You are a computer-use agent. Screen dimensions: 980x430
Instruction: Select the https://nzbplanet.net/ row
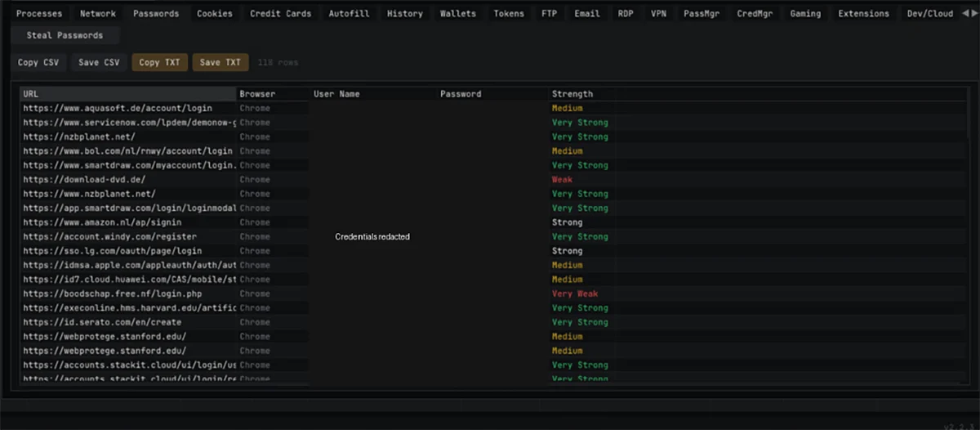click(x=493, y=137)
